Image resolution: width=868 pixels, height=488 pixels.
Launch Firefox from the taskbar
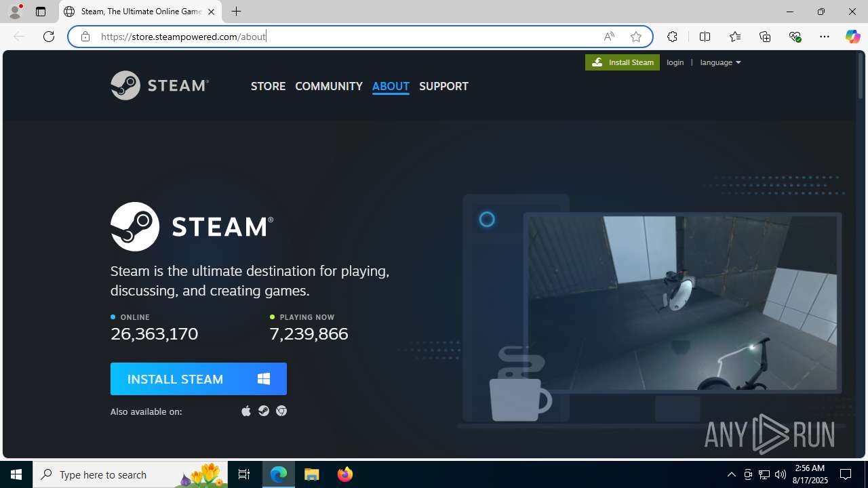[345, 474]
